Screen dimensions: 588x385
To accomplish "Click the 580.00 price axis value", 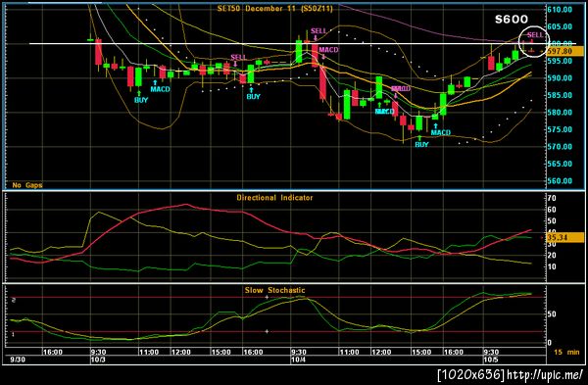I will pyautogui.click(x=560, y=113).
